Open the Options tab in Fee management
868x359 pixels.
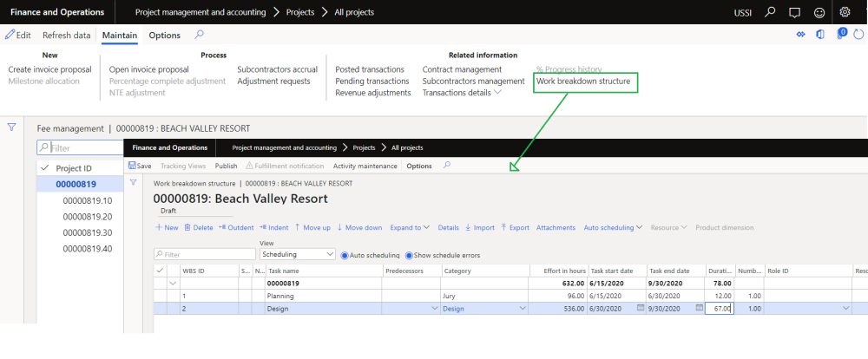coord(164,35)
